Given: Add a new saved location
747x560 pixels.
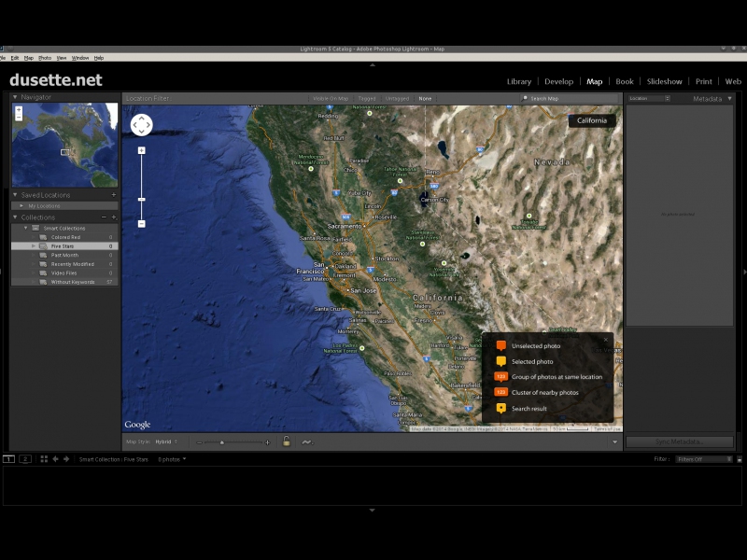Looking at the screenshot, I should click(113, 195).
